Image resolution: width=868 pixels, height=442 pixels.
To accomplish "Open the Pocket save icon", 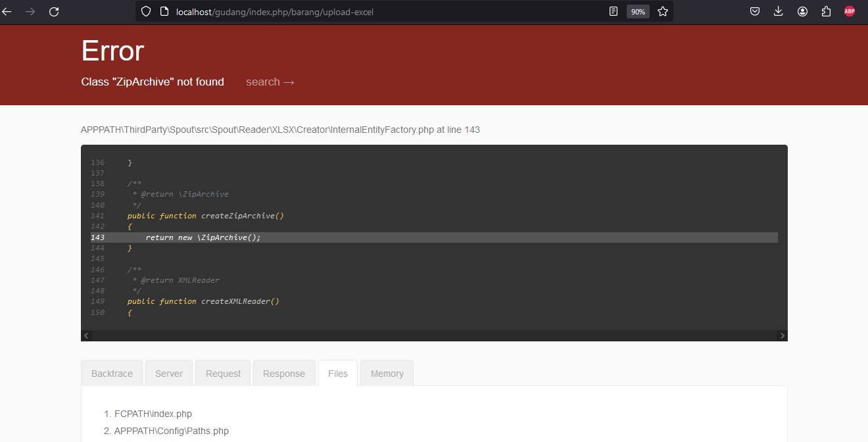I will click(x=755, y=11).
